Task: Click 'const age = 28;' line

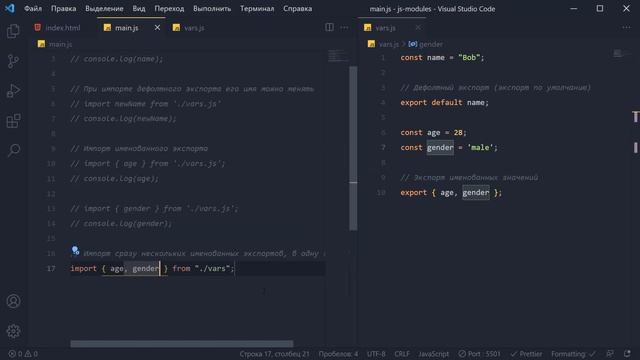Action: click(433, 133)
